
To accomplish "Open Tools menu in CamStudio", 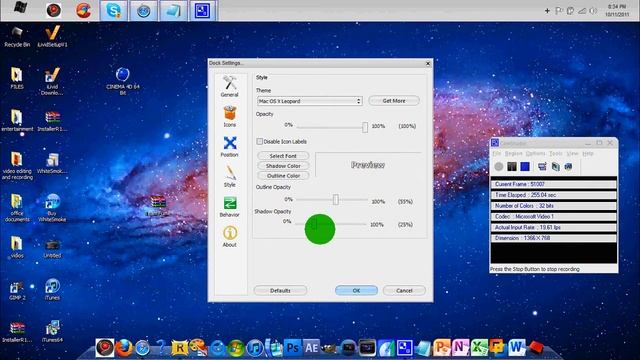I will tap(556, 153).
